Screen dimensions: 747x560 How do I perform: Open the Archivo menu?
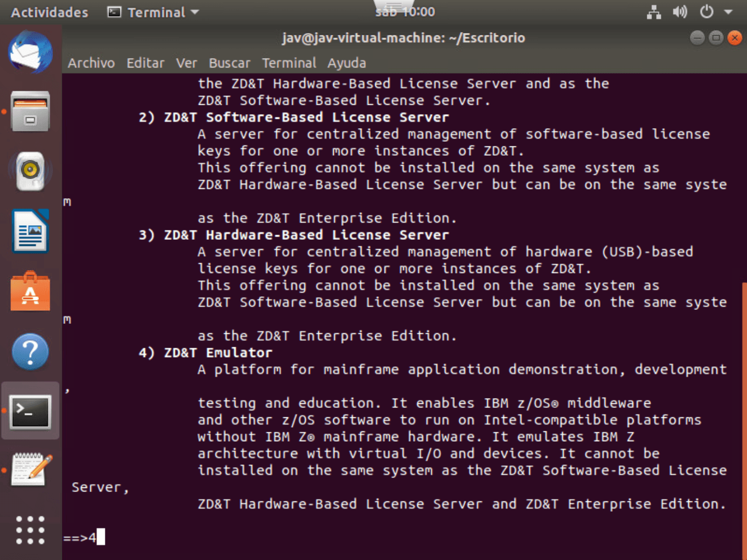[x=91, y=63]
